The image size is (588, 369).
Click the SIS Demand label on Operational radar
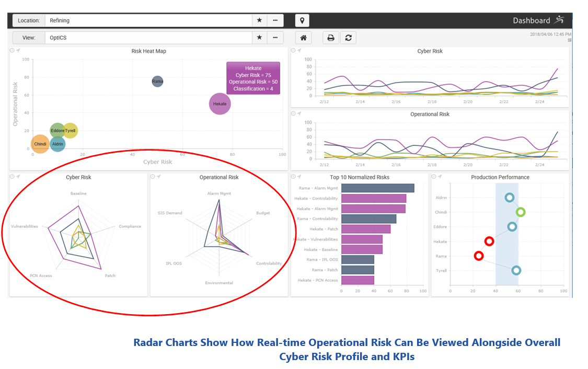170,213
